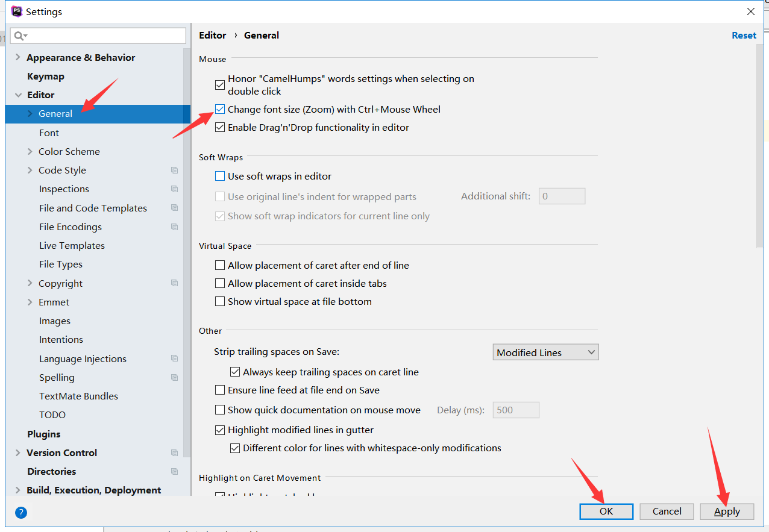Click the PhpStorm icon in the title bar

tap(16, 11)
